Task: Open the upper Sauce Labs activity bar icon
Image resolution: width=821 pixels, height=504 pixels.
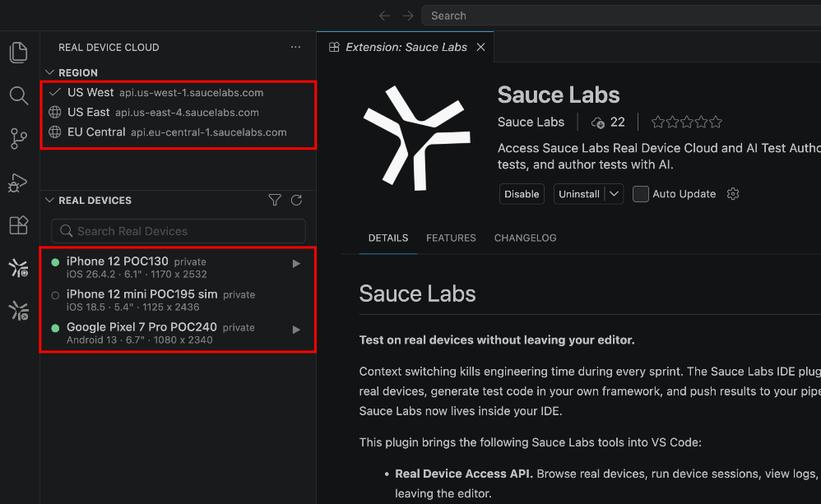Action: 19,268
